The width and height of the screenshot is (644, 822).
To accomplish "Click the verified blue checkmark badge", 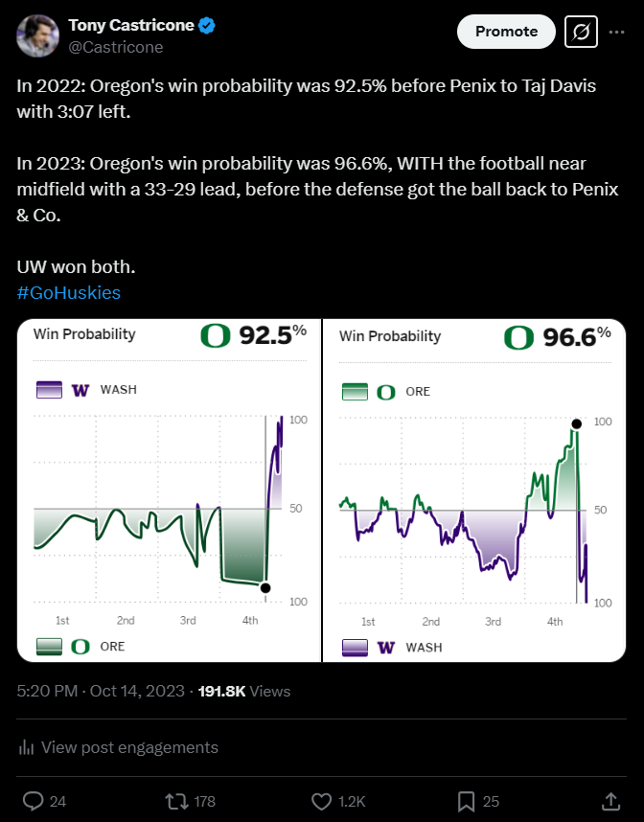I will click(x=206, y=26).
